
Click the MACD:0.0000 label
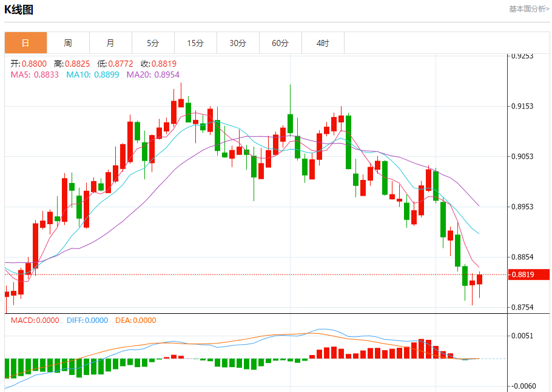tap(35, 321)
